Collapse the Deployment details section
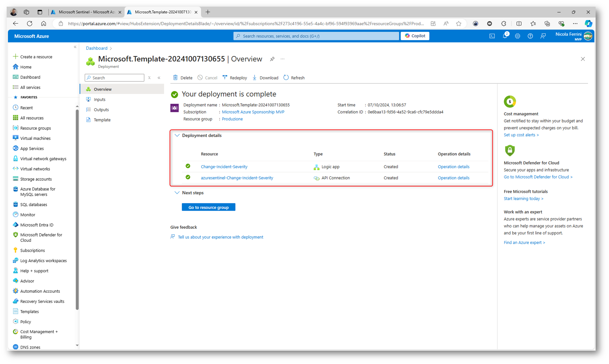This screenshot has height=364, width=609. [177, 135]
